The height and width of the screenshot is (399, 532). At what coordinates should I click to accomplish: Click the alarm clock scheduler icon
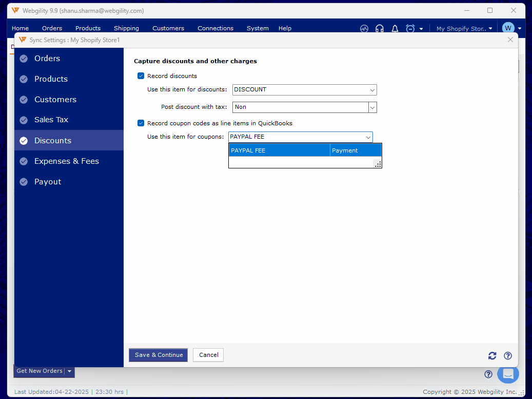tap(410, 29)
